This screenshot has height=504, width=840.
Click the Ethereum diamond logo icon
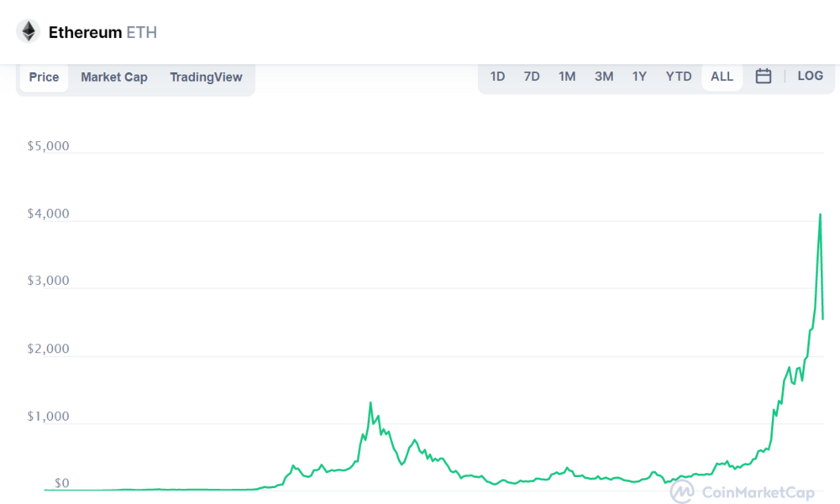tap(28, 31)
